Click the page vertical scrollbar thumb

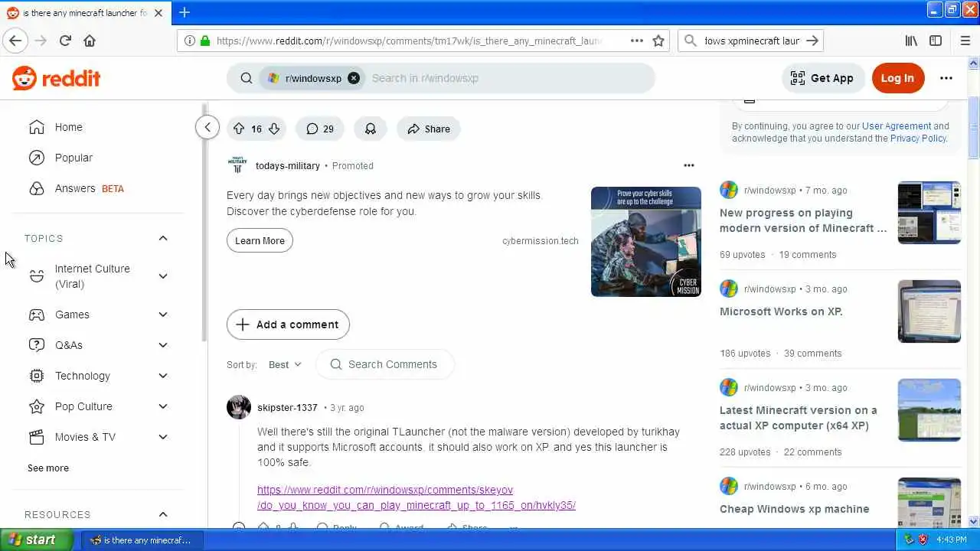tap(974, 128)
